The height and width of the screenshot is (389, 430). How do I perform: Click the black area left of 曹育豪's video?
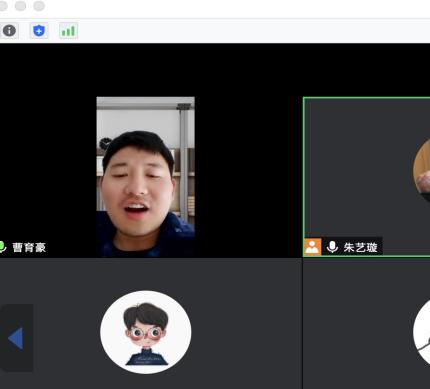point(48,167)
